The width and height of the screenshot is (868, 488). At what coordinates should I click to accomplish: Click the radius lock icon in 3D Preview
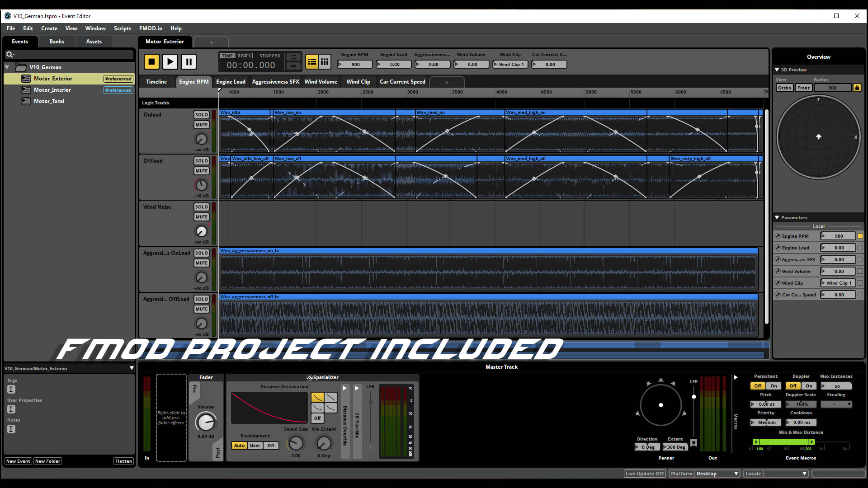click(857, 88)
